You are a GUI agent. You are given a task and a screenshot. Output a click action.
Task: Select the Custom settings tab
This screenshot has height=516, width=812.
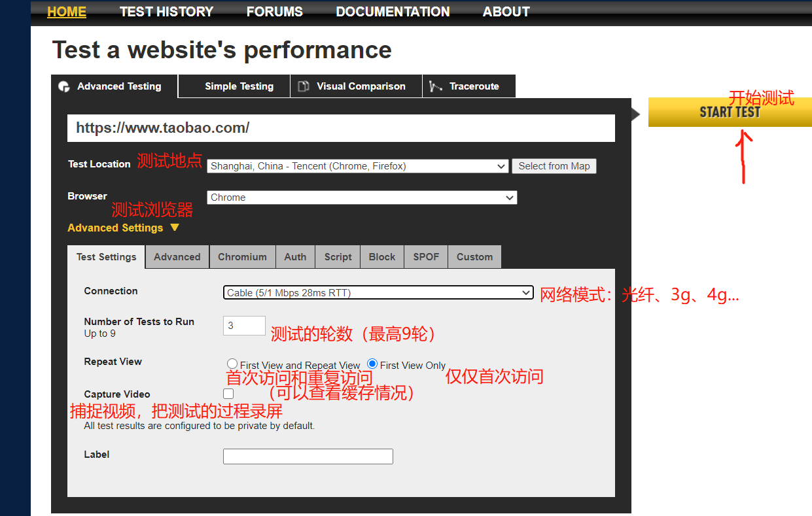475,257
